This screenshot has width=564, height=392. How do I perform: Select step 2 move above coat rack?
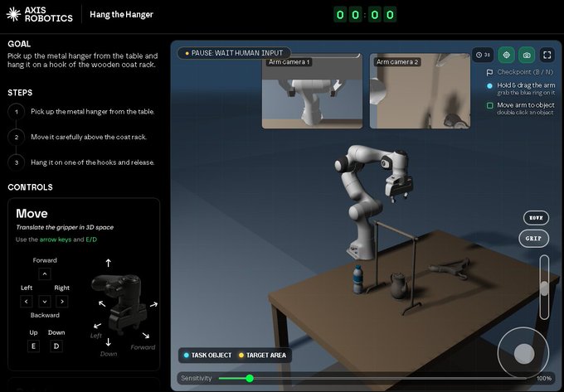78,137
